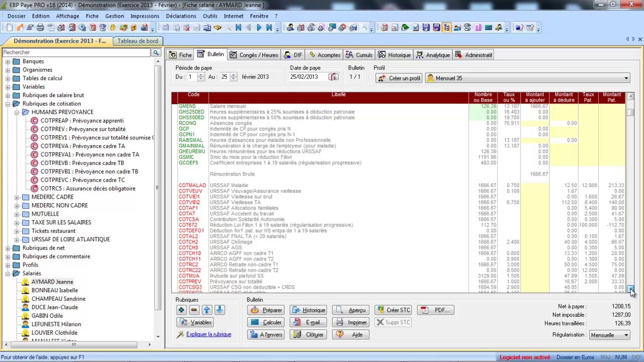
Task: Go to the next record in the toolbar
Action: click(x=259, y=28)
